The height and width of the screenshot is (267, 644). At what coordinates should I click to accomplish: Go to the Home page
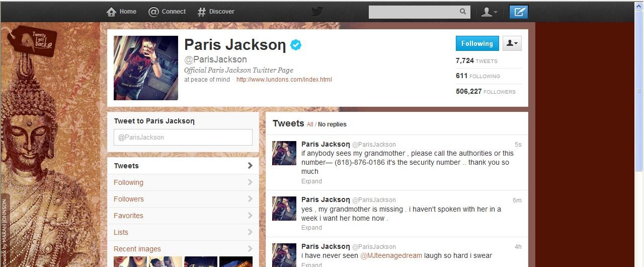(121, 12)
